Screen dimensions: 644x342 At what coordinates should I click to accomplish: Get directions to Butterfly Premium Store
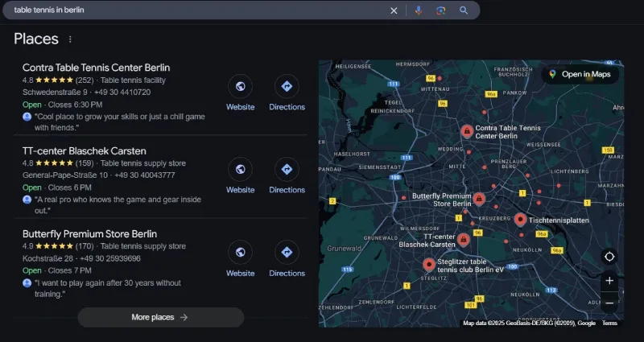click(x=287, y=253)
